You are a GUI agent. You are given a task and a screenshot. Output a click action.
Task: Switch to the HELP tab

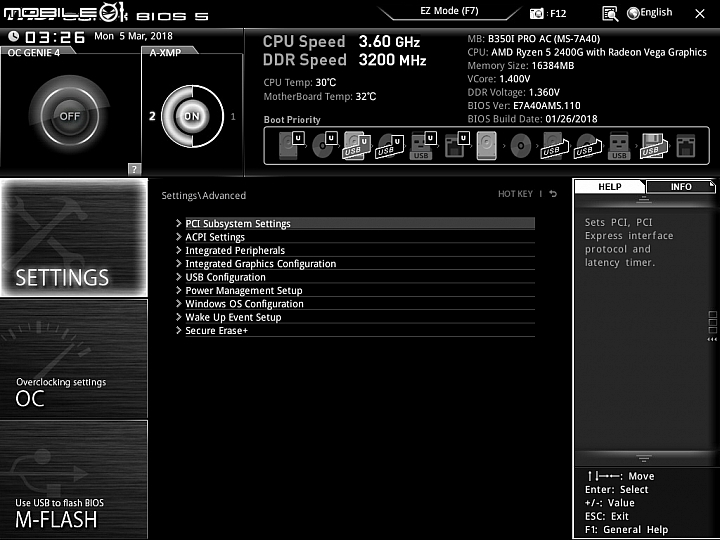coord(609,186)
